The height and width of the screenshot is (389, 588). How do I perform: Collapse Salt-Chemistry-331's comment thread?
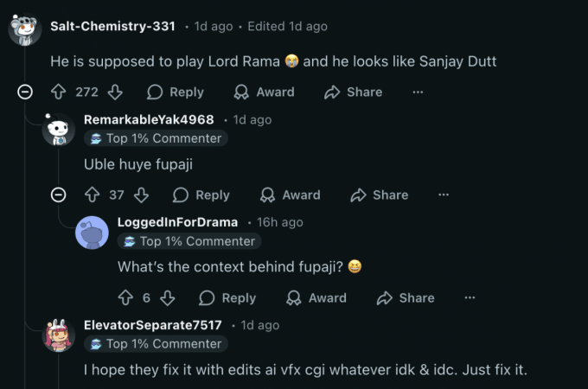[25, 92]
